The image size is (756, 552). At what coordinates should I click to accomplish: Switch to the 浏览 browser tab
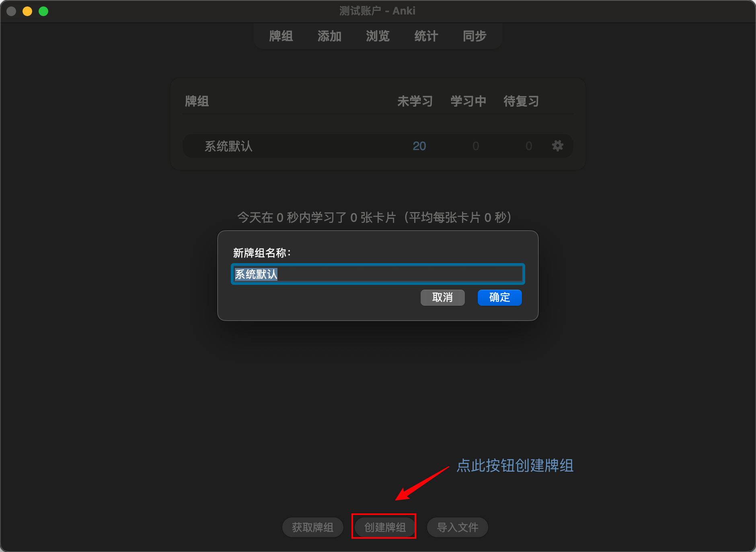click(378, 36)
